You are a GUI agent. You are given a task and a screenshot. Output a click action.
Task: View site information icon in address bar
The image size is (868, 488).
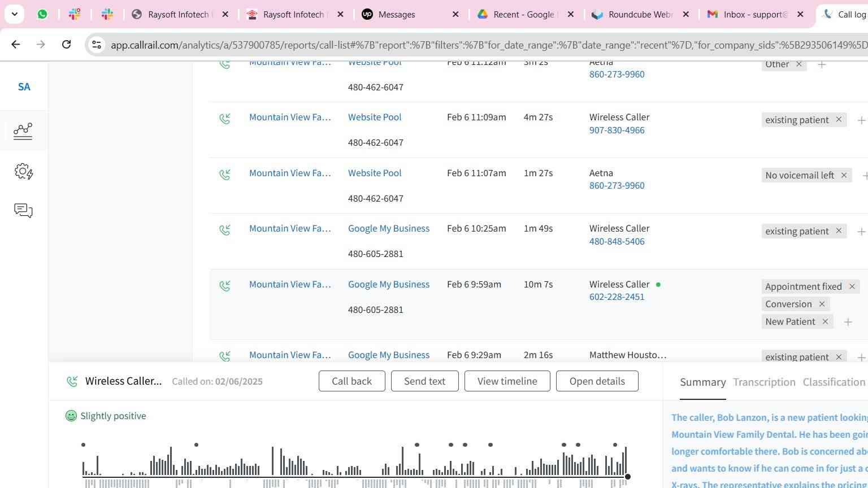(97, 44)
